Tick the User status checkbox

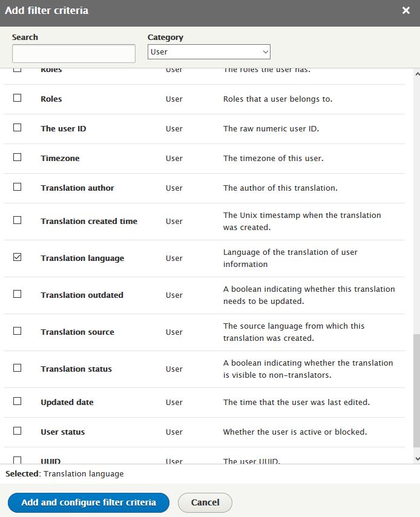tap(17, 431)
